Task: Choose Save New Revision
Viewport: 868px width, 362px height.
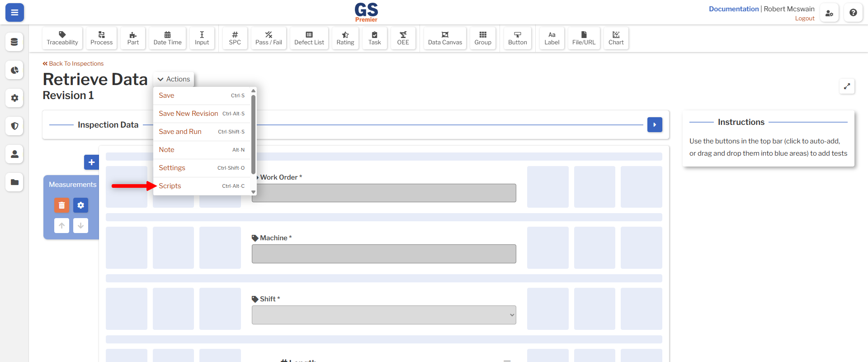Action: tap(202, 114)
